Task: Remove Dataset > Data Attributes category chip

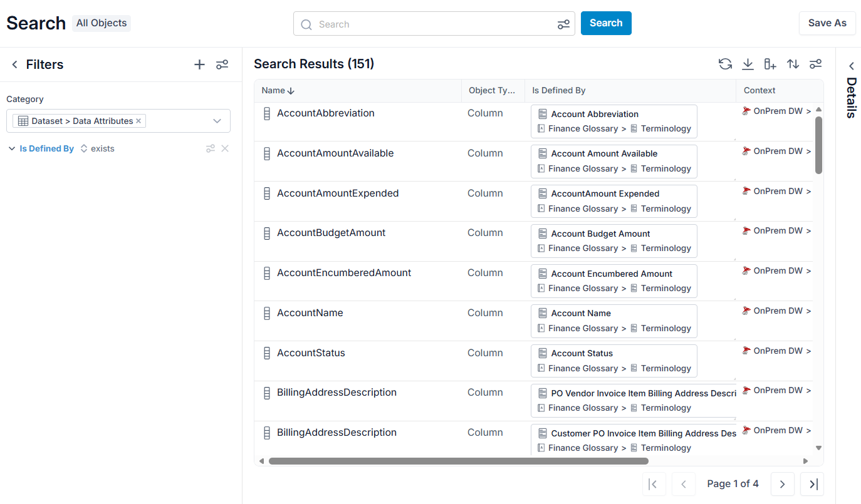Action: coord(138,121)
